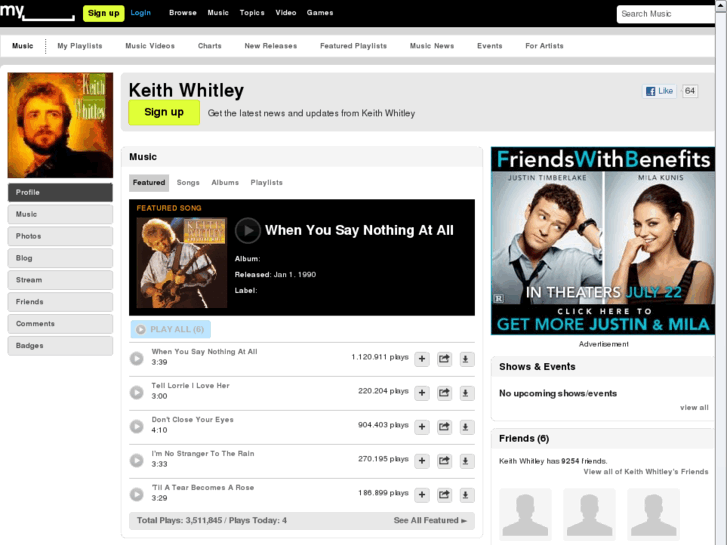Open the Charts section
The image size is (727, 545).
[x=210, y=46]
